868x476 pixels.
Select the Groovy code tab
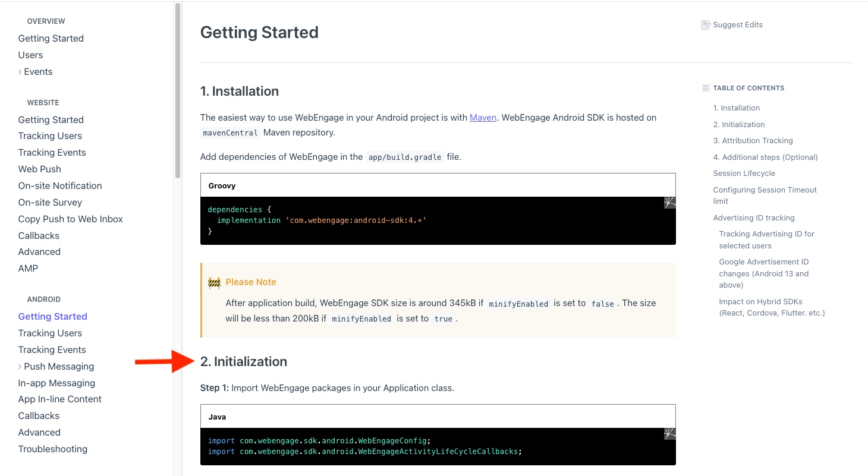pos(222,186)
